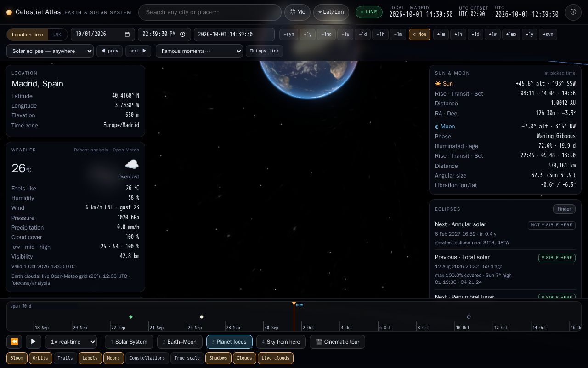Open the Famous moments dropdown
The height and width of the screenshot is (368, 588).
199,51
